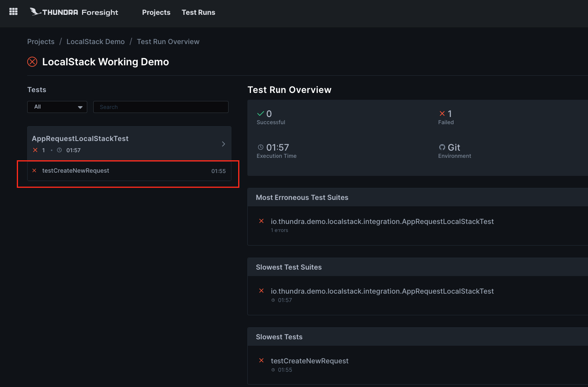Click the Thundra Foresight logo

tap(74, 12)
